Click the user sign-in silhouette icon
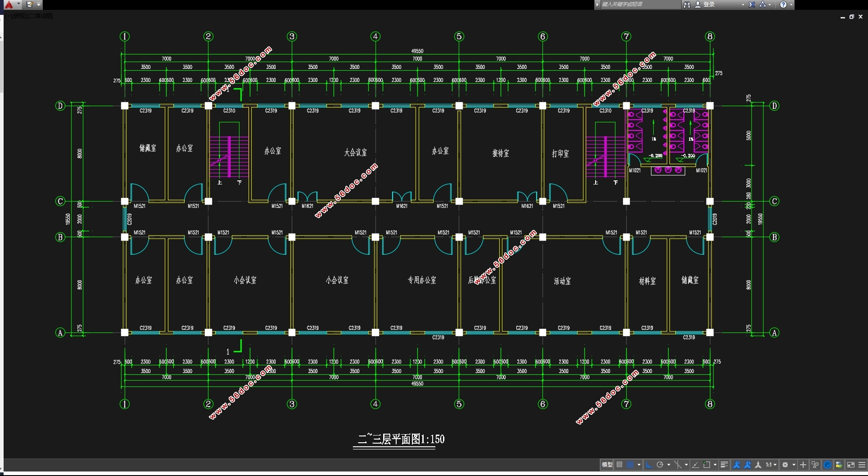This screenshot has height=476, width=868. 697,4
